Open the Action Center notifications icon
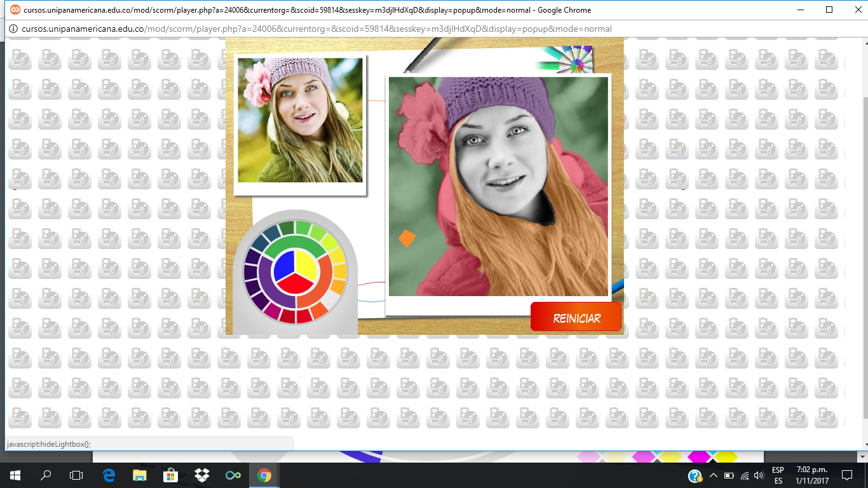 click(846, 475)
